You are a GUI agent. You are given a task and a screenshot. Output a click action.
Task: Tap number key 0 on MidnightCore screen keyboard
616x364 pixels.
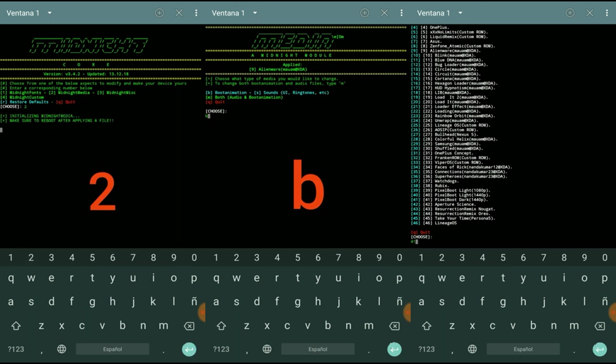[194, 258]
